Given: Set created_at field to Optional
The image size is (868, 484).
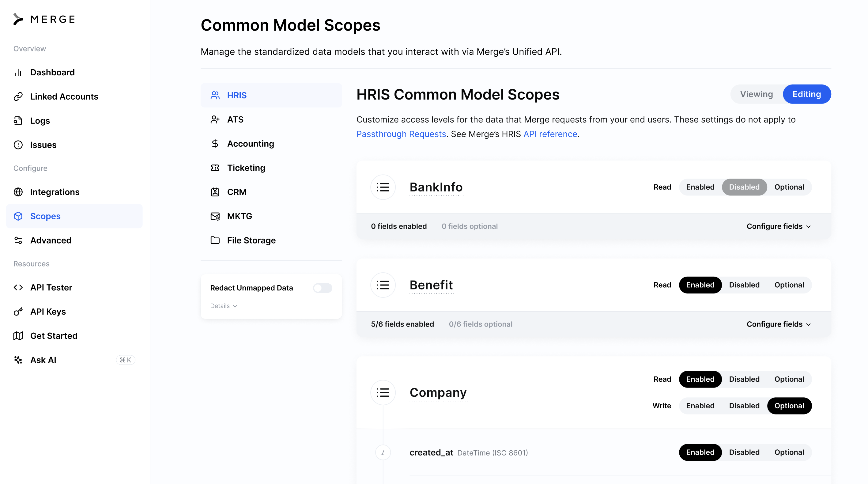Looking at the screenshot, I should point(789,452).
